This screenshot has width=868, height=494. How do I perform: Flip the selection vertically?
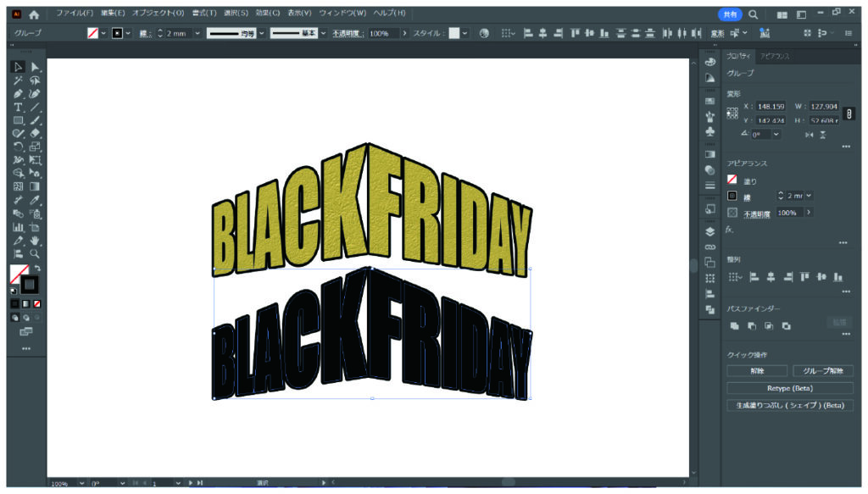point(823,135)
